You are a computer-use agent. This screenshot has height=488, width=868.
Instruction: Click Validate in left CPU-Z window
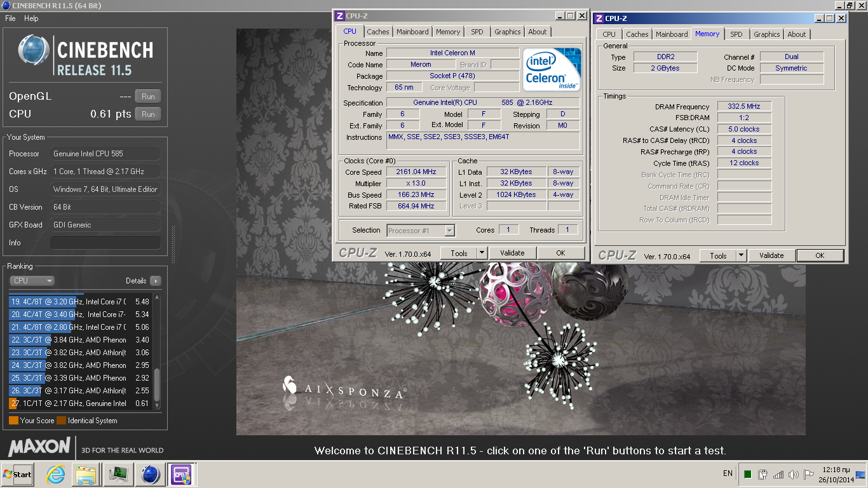(512, 253)
